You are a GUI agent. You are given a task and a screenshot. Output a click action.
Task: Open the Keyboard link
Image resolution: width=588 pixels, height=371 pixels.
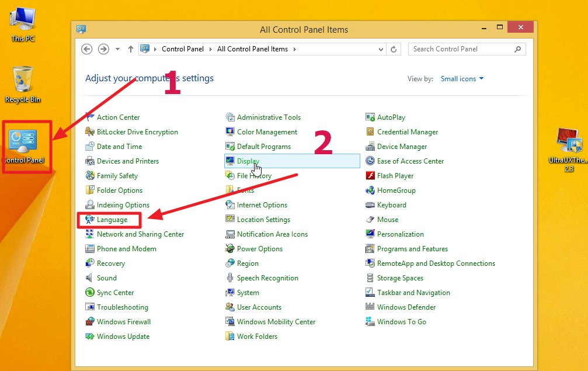[x=391, y=205]
